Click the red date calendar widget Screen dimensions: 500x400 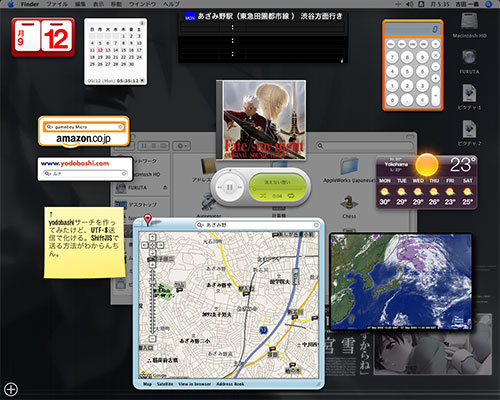click(43, 37)
